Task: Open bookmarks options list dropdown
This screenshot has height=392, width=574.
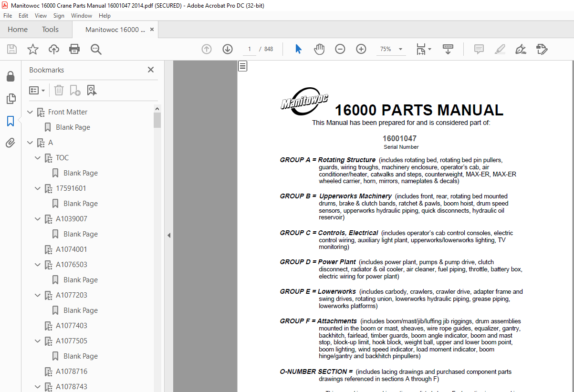Action: [37, 90]
